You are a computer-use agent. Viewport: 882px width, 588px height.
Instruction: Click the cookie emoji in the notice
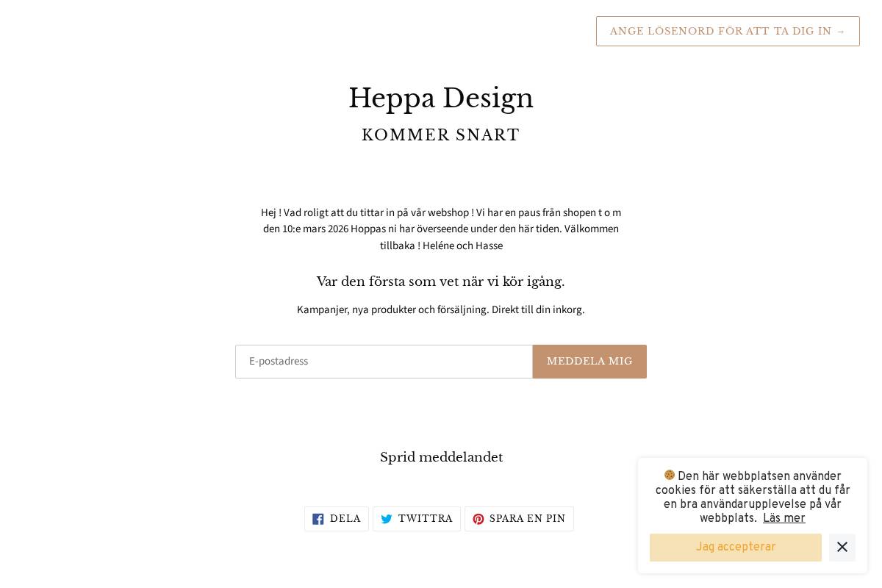(x=670, y=476)
